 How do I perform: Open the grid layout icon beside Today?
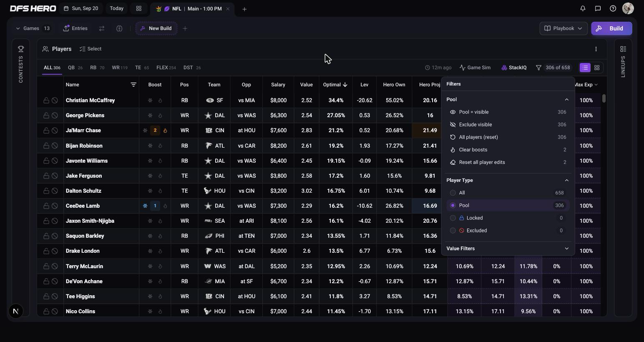pyautogui.click(x=139, y=8)
